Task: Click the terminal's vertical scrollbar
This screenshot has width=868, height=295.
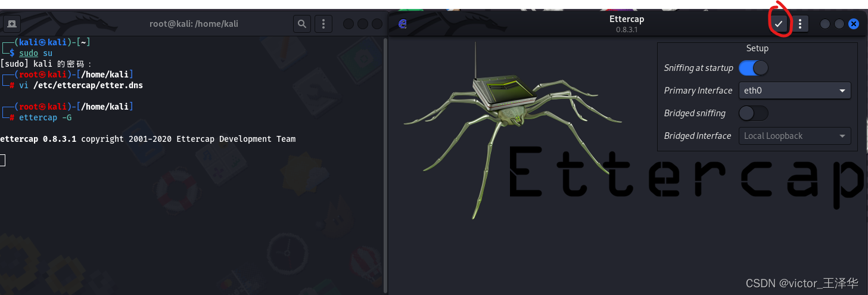Action: [x=385, y=149]
